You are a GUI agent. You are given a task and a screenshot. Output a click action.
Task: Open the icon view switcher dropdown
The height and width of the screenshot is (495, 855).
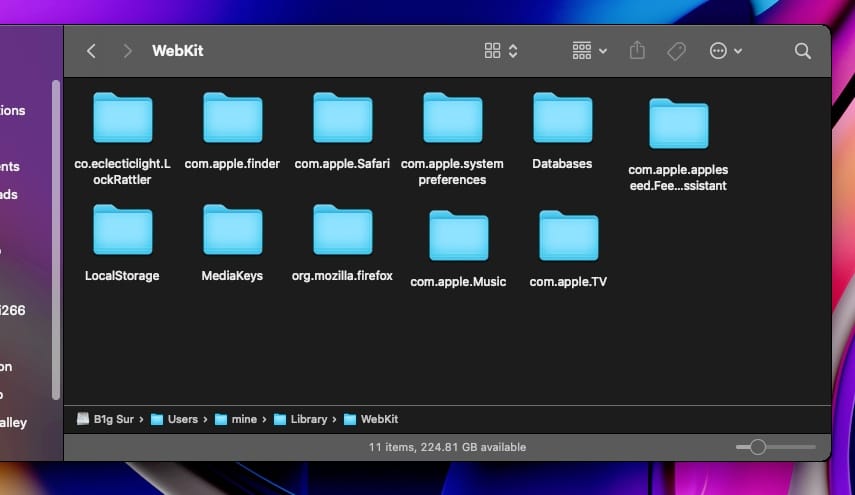coord(501,51)
